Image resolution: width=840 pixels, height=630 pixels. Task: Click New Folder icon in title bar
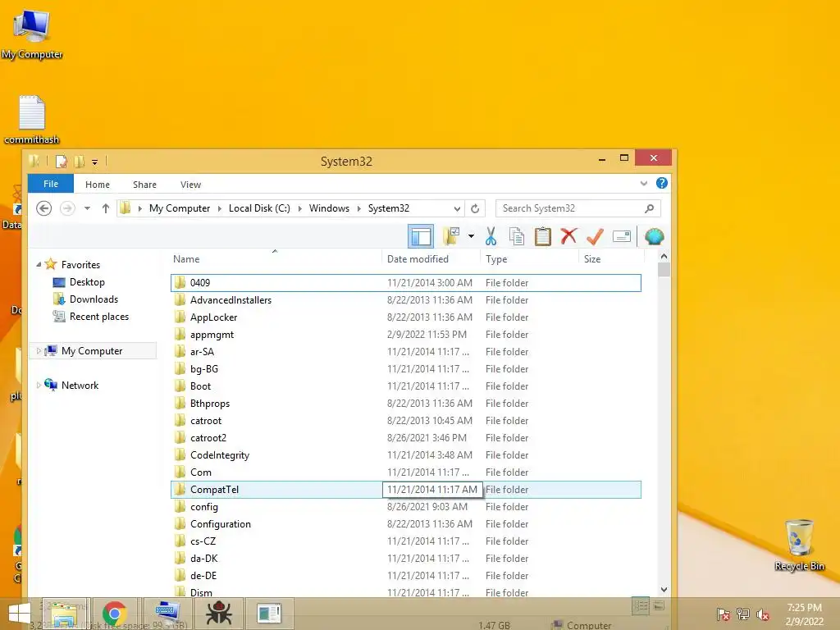[x=80, y=162]
